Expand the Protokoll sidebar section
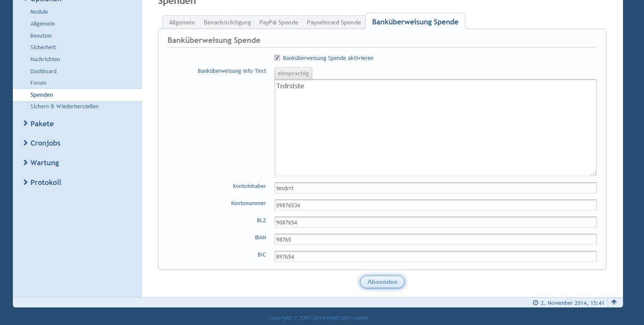The width and height of the screenshot is (644, 325). tap(45, 182)
